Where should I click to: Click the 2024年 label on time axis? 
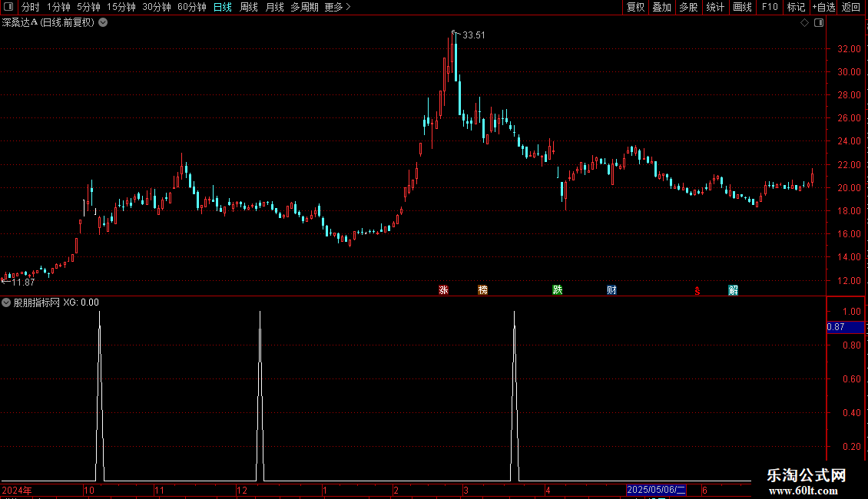(17, 490)
